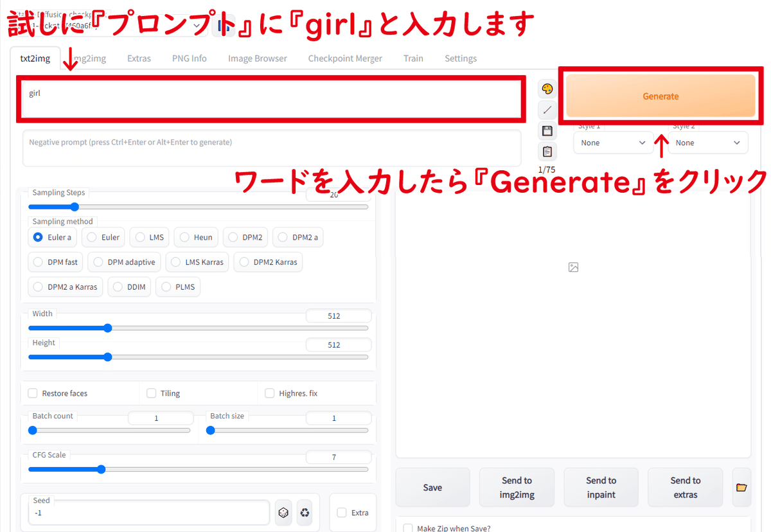Adjust the Batch count slider
This screenshot has width=771, height=532.
tap(109, 430)
